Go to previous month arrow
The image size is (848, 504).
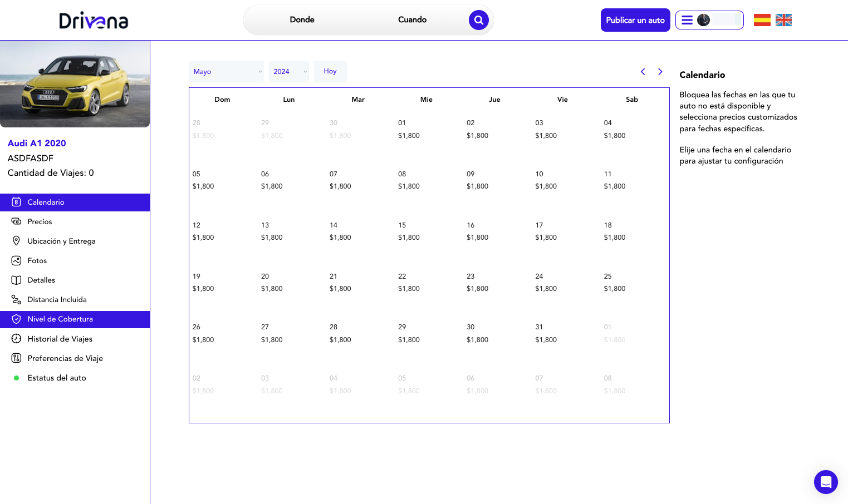(643, 72)
